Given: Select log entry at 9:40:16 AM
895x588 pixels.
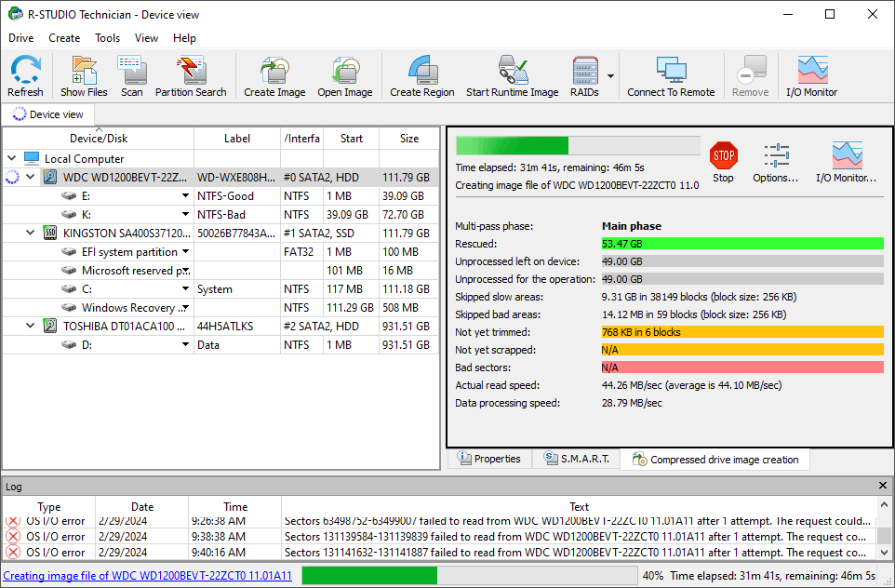Looking at the screenshot, I should [439, 552].
